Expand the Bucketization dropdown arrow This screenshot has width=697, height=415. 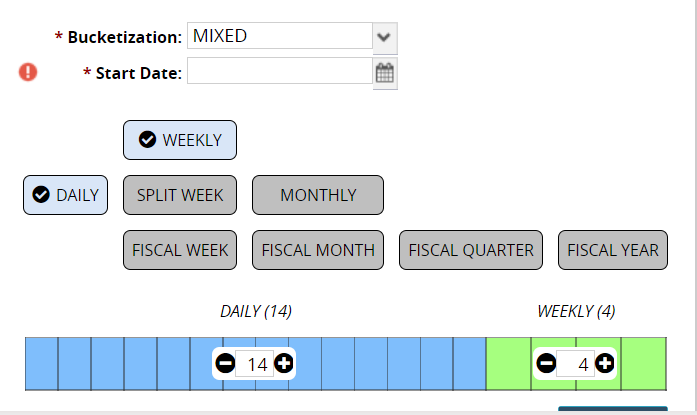pos(385,36)
